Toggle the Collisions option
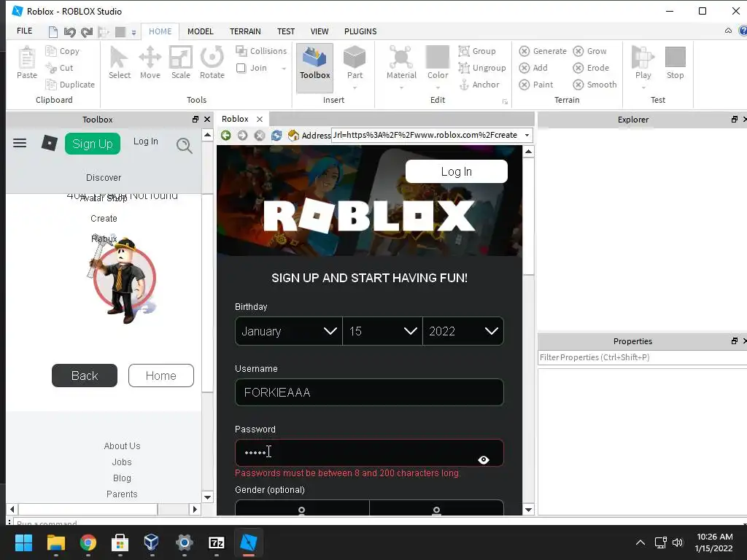The image size is (747, 560). (x=261, y=51)
